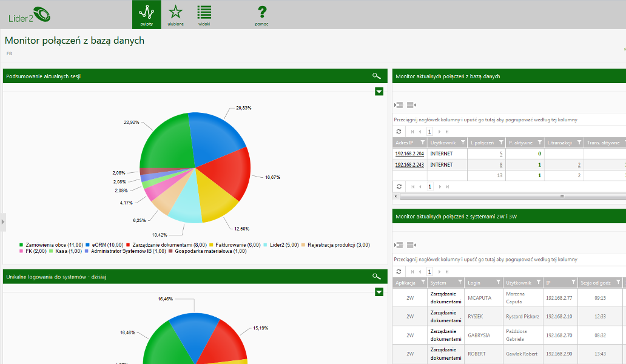This screenshot has width=626, height=364.
Task: Select the GABRYSIA login cell
Action: coord(483,335)
